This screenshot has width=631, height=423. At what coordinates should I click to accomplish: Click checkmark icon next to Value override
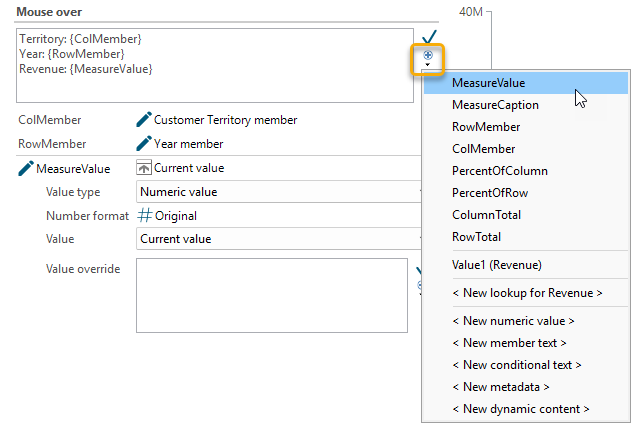(x=420, y=270)
